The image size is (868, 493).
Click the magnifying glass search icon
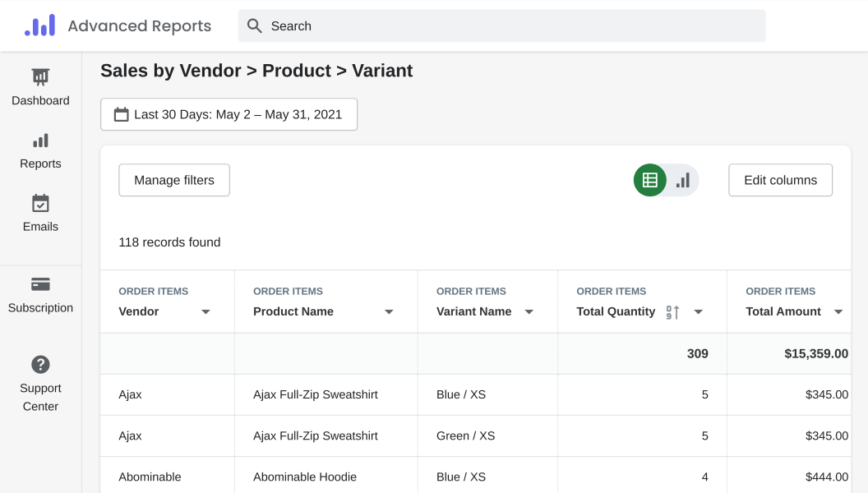coord(254,26)
